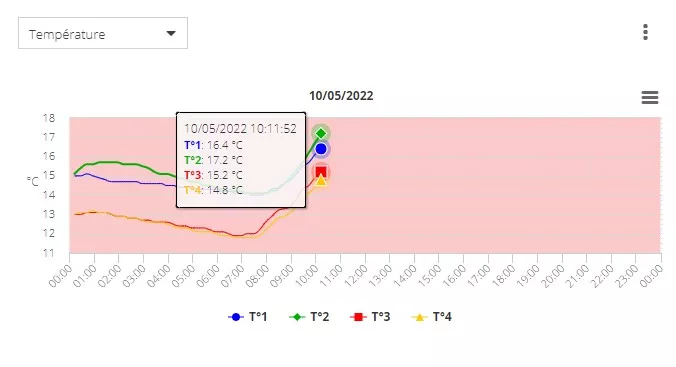Open the Température measurement selector
The image size is (676, 367).
(x=103, y=33)
